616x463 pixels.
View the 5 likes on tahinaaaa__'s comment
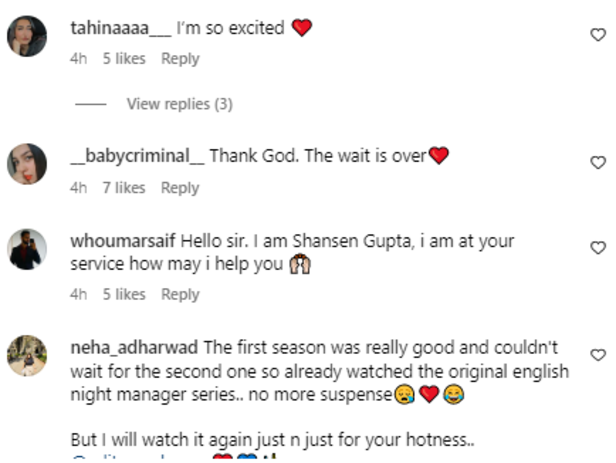(x=124, y=59)
